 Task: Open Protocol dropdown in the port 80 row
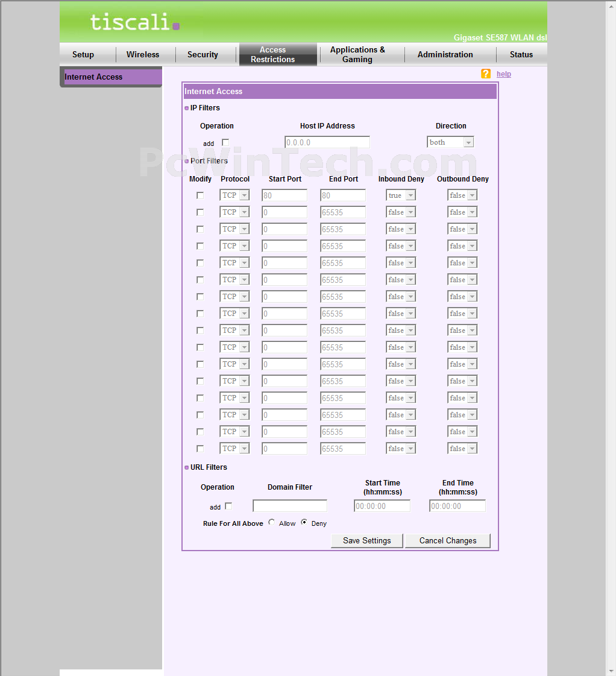click(x=235, y=195)
